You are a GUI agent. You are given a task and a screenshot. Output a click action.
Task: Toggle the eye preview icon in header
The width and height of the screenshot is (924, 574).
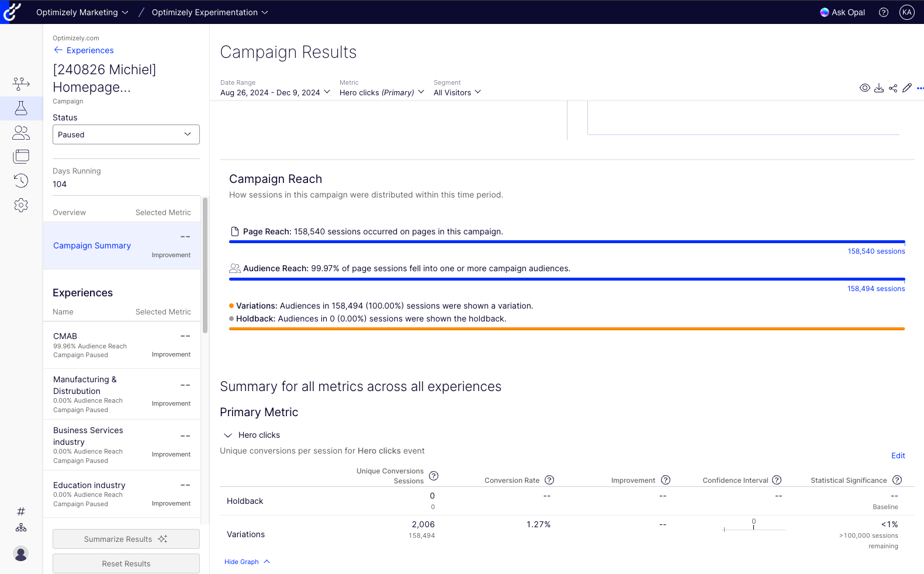click(865, 88)
